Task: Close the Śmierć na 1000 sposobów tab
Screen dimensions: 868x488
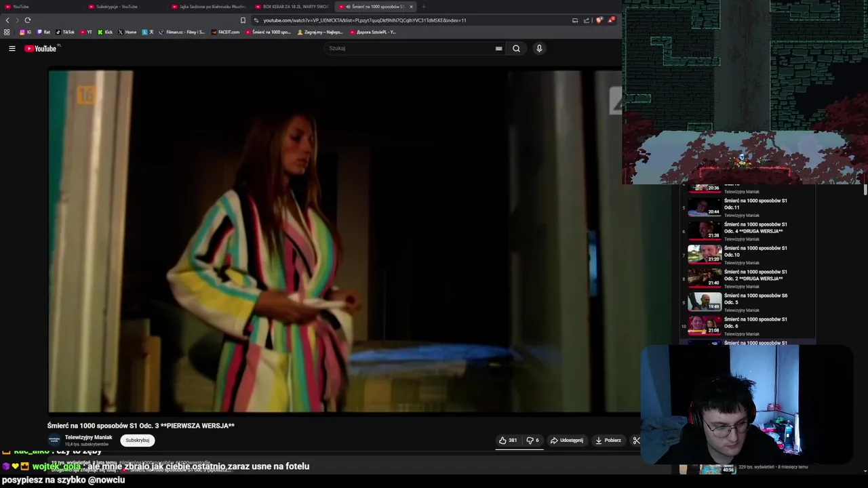Action: [411, 7]
